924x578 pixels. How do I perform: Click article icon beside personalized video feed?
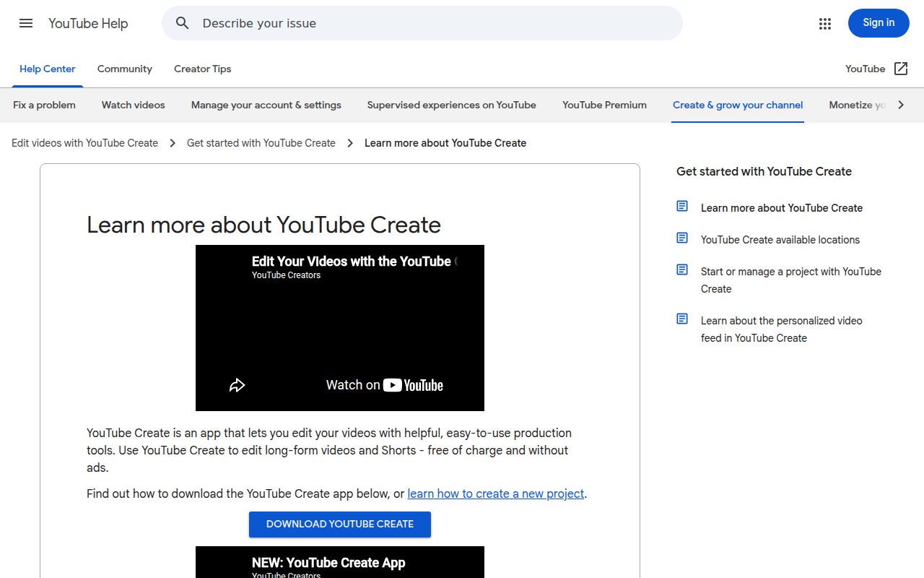682,319
